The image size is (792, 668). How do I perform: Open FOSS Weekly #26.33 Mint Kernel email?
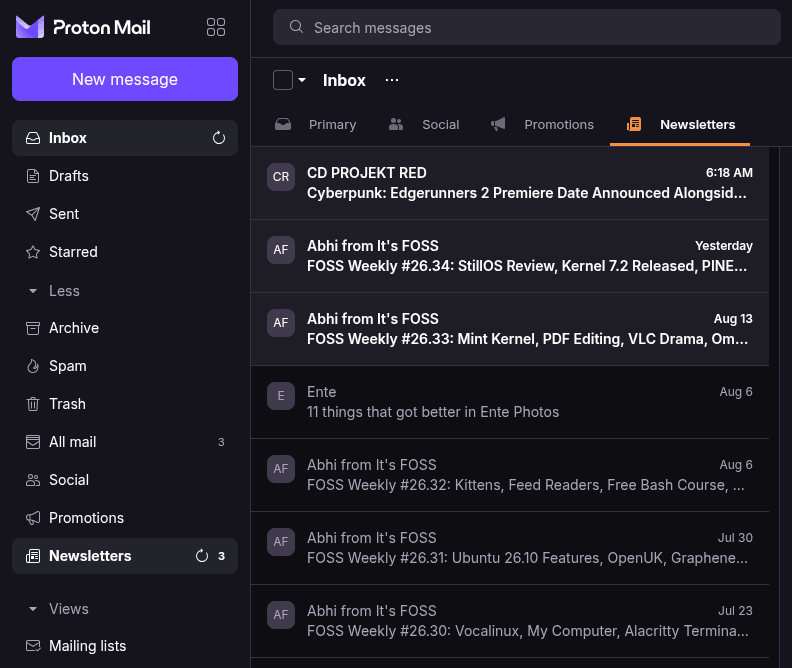tap(510, 329)
